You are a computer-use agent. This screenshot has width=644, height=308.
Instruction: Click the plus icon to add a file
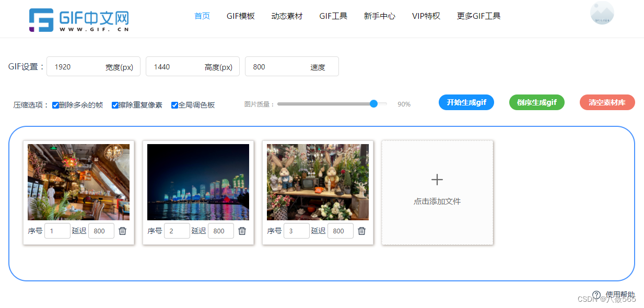[x=437, y=179]
